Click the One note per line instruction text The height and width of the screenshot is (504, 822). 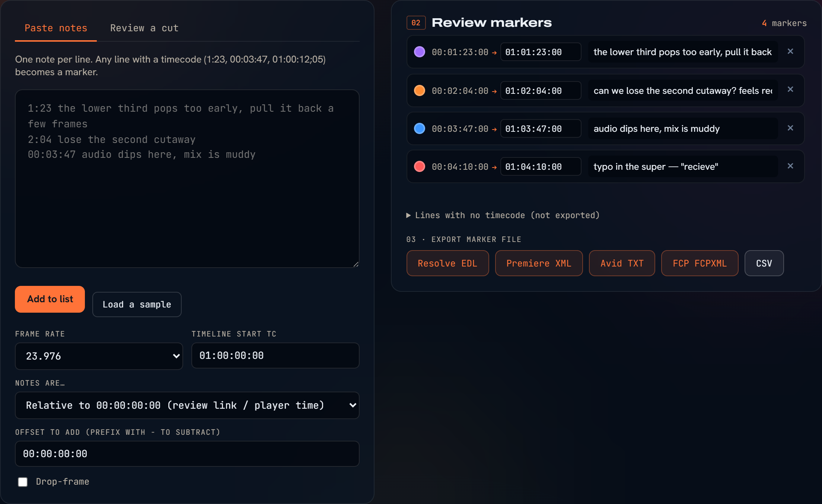pos(171,66)
